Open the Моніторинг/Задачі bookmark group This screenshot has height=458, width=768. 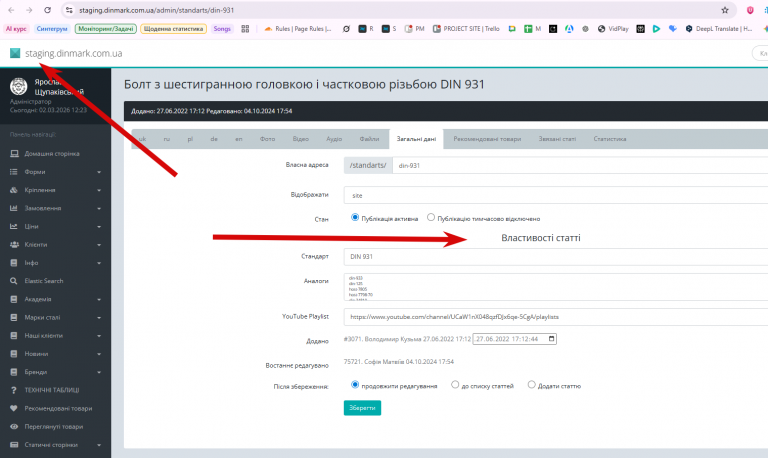click(106, 29)
